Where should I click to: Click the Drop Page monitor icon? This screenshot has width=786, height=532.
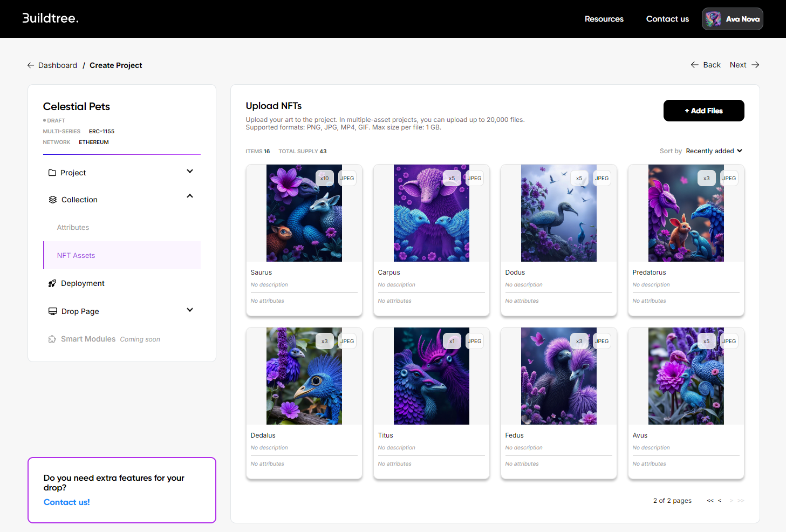53,311
